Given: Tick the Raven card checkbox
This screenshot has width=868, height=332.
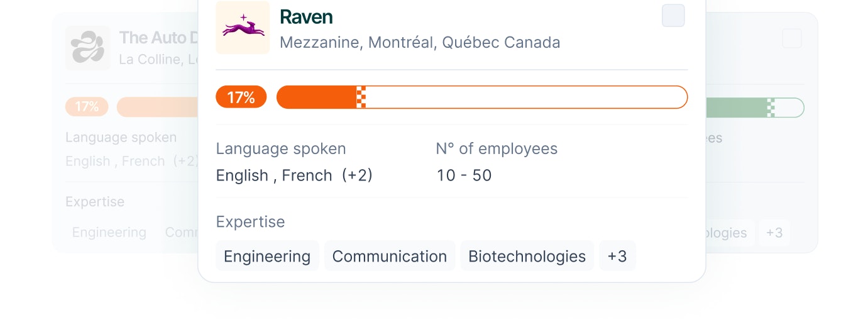Looking at the screenshot, I should click(x=673, y=16).
